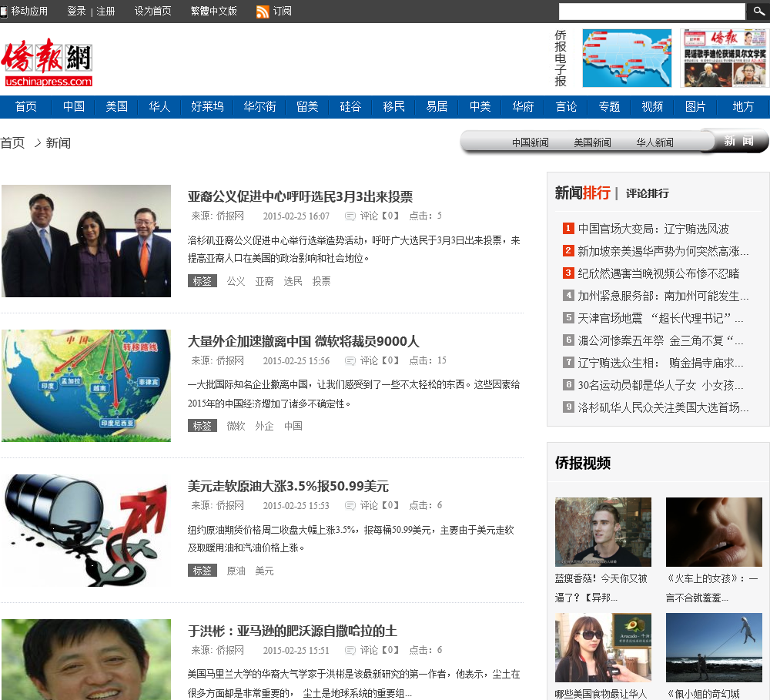The image size is (770, 700).
Task: Open the 华尔街 navigation menu item
Action: 259,107
